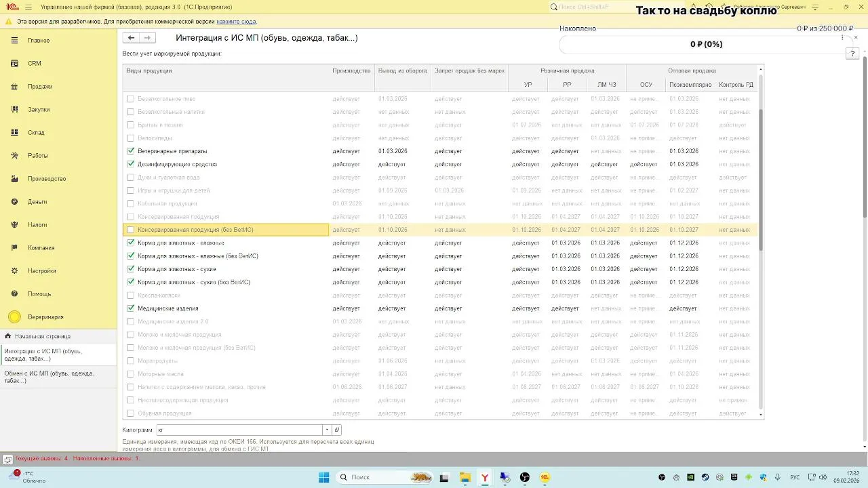Open the Настройки menu section

coord(42,271)
